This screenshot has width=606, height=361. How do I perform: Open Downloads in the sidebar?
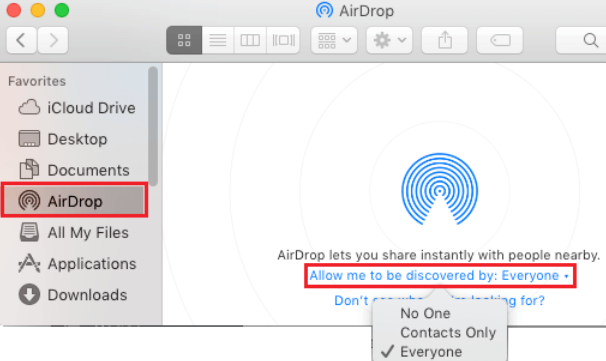pos(77,295)
